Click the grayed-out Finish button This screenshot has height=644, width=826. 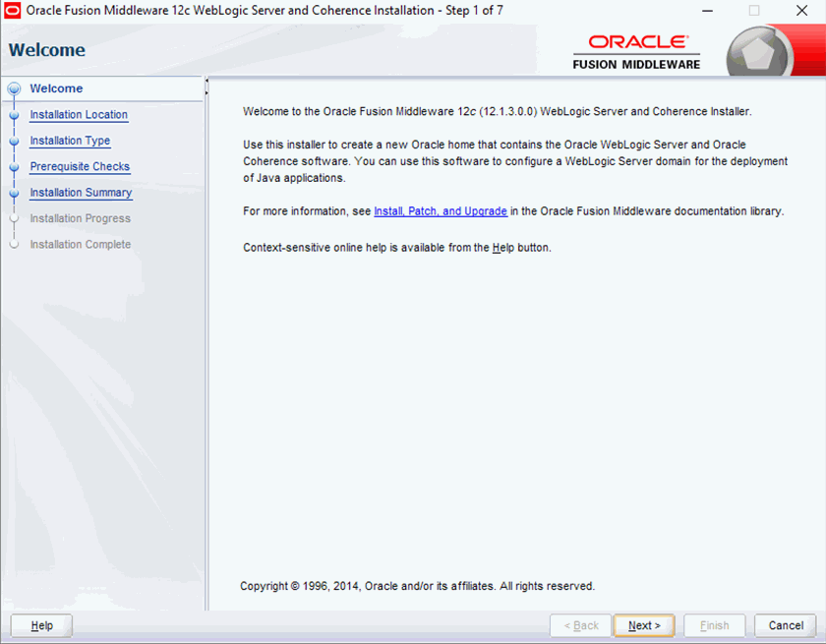click(714, 625)
